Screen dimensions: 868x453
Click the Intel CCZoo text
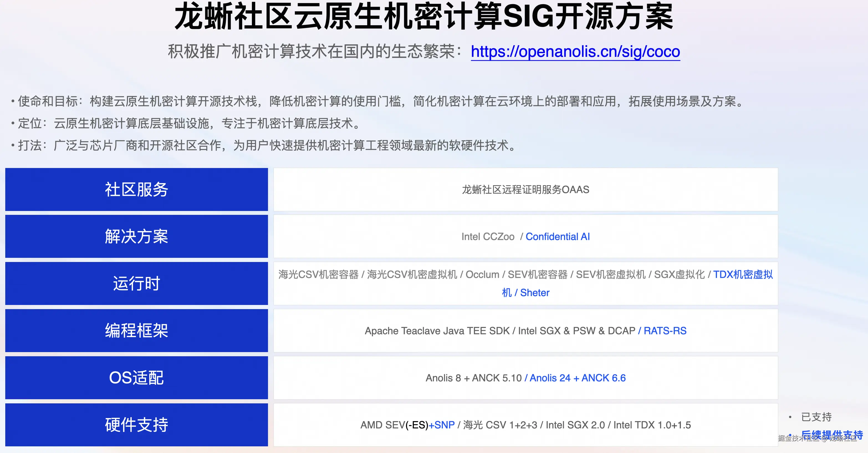click(488, 236)
